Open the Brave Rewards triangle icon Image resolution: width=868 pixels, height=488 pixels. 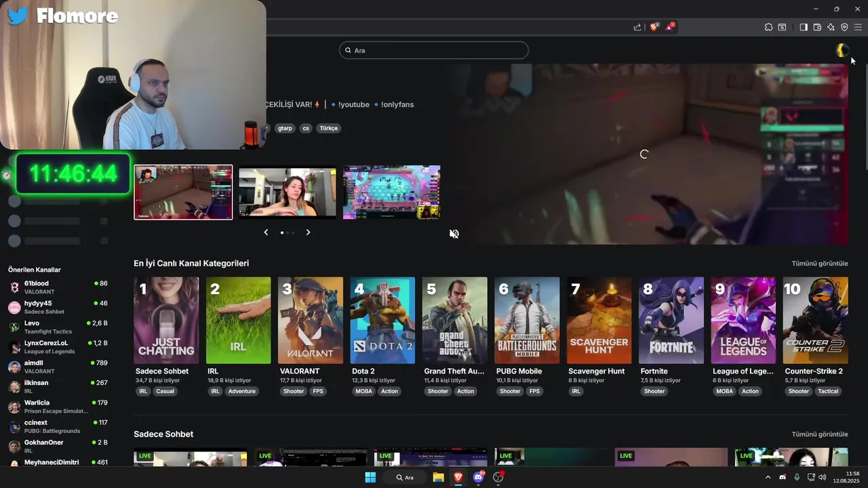click(x=670, y=27)
